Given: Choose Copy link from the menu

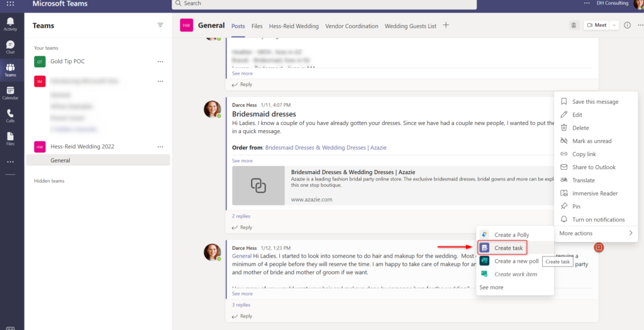Looking at the screenshot, I should click(596, 154).
